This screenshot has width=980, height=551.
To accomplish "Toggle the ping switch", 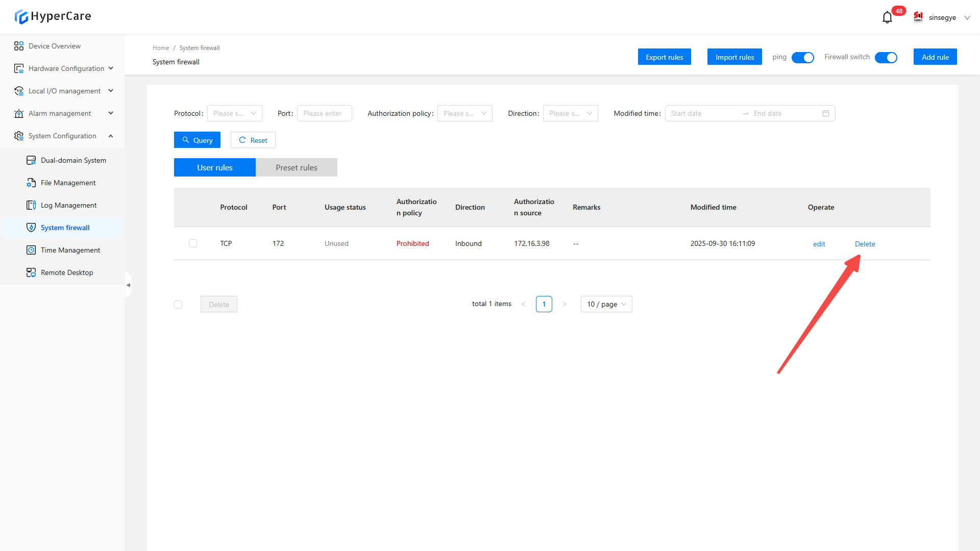I will coord(802,58).
